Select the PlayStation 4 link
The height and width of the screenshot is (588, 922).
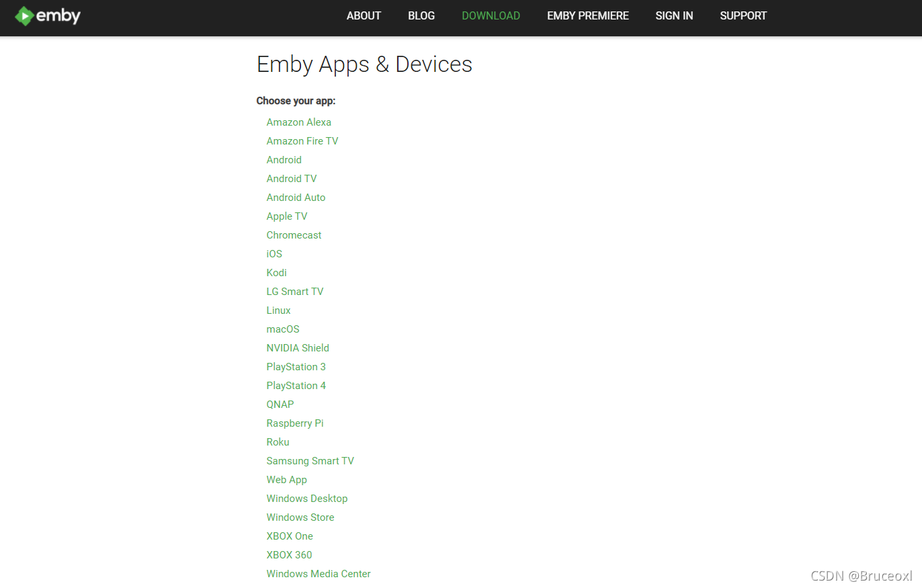point(296,386)
